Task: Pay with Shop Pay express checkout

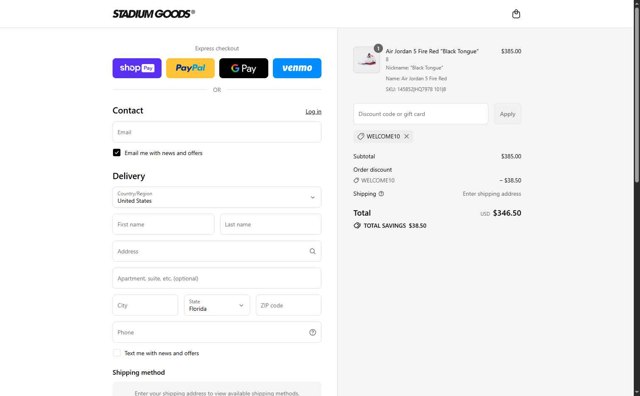Action: [x=137, y=68]
